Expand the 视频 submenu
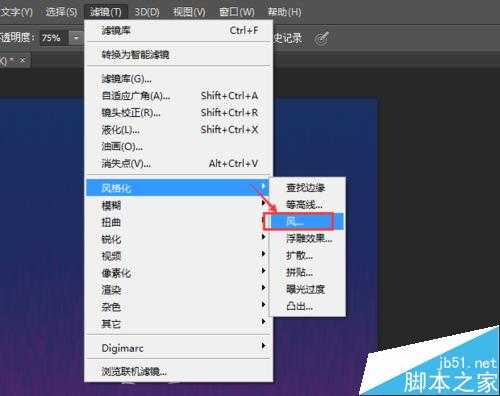Viewport: 500px width, 396px height. point(177,256)
